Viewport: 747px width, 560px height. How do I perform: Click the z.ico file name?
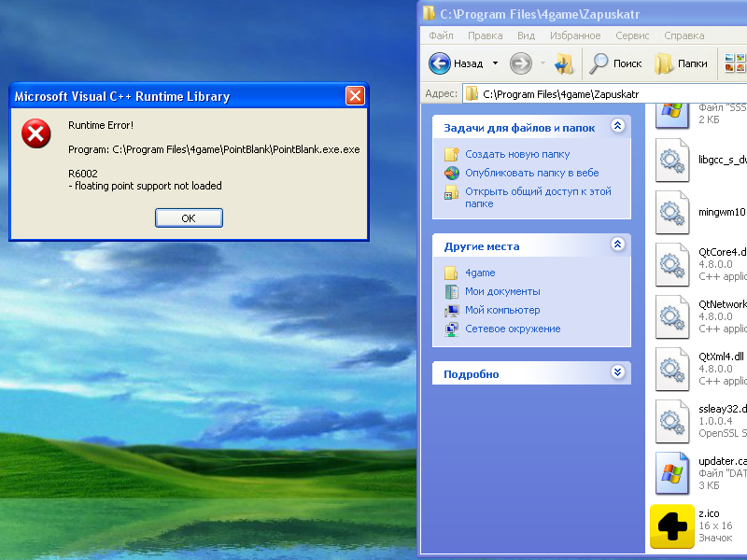[709, 513]
